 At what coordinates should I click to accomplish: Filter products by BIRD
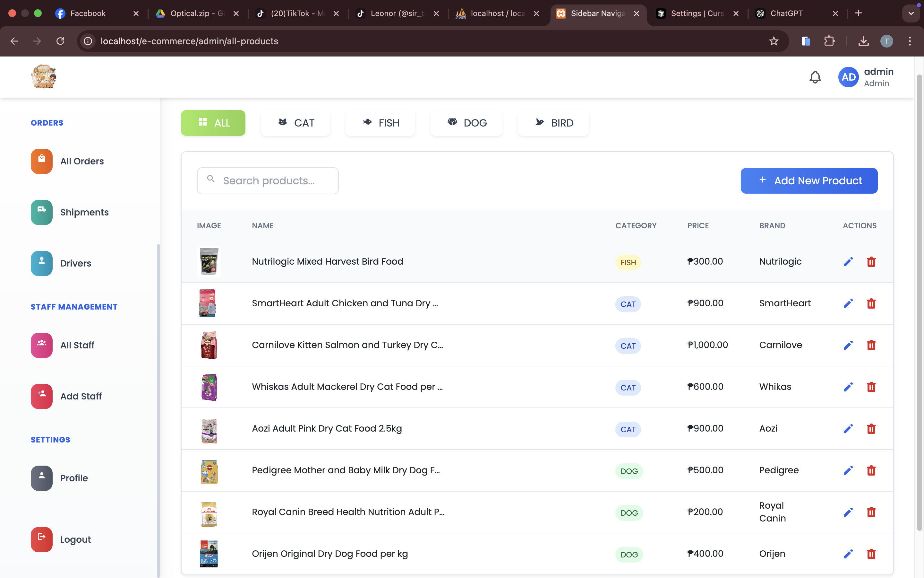point(553,123)
